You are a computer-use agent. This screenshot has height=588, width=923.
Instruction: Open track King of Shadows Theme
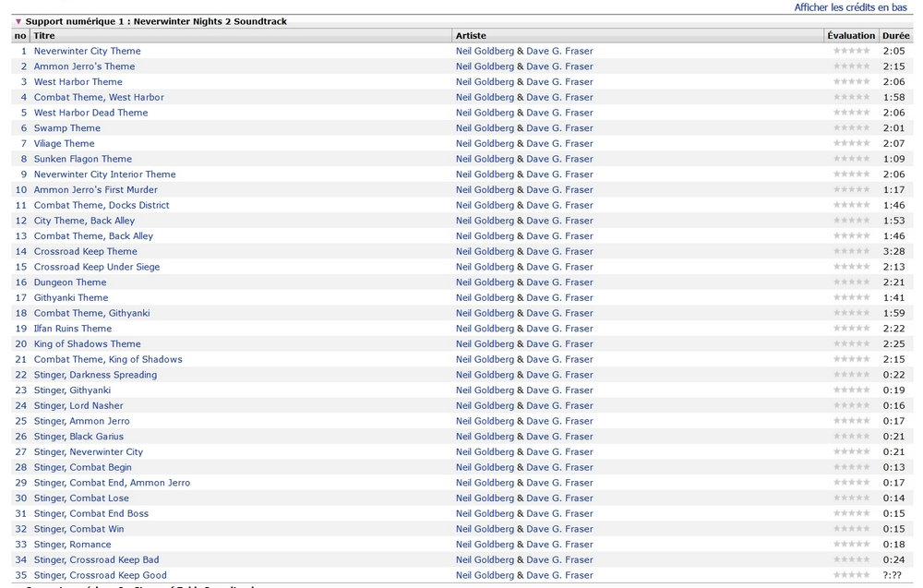click(x=87, y=343)
